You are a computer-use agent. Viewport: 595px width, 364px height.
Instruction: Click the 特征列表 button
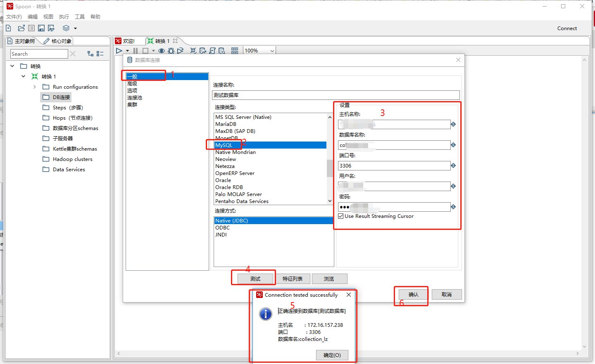tap(293, 279)
